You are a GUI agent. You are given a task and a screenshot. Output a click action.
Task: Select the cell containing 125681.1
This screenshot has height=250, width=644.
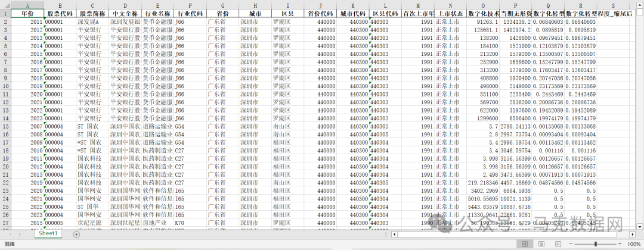[483, 30]
